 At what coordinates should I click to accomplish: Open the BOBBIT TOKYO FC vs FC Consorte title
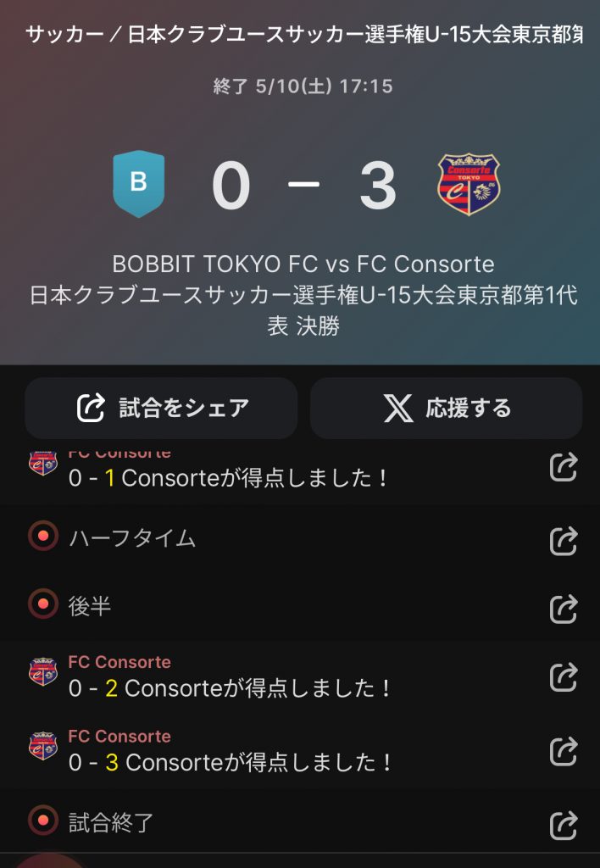[303, 264]
